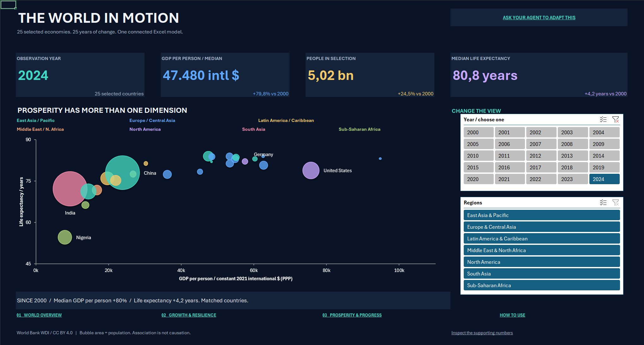Pick 2020 from the Year slicer
This screenshot has height=345, width=644.
click(479, 179)
